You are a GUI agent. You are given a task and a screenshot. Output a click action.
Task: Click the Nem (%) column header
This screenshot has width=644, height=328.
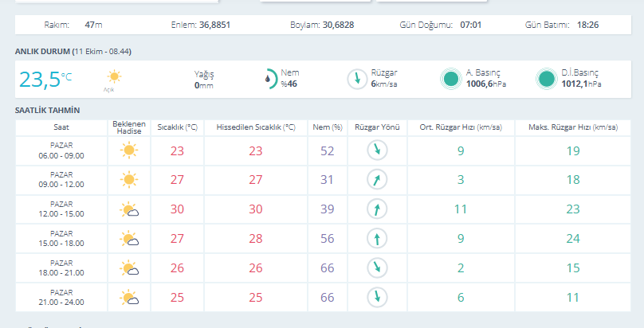pos(328,127)
